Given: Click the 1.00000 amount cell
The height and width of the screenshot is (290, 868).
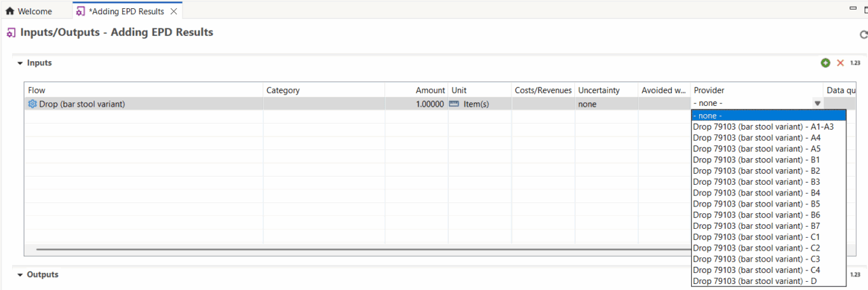Looking at the screenshot, I should (416, 104).
